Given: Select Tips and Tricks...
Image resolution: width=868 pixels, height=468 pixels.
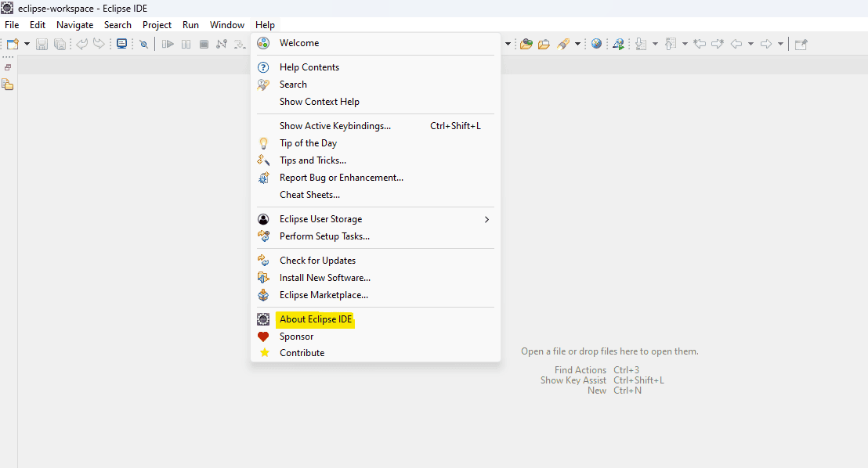Looking at the screenshot, I should point(375,160).
